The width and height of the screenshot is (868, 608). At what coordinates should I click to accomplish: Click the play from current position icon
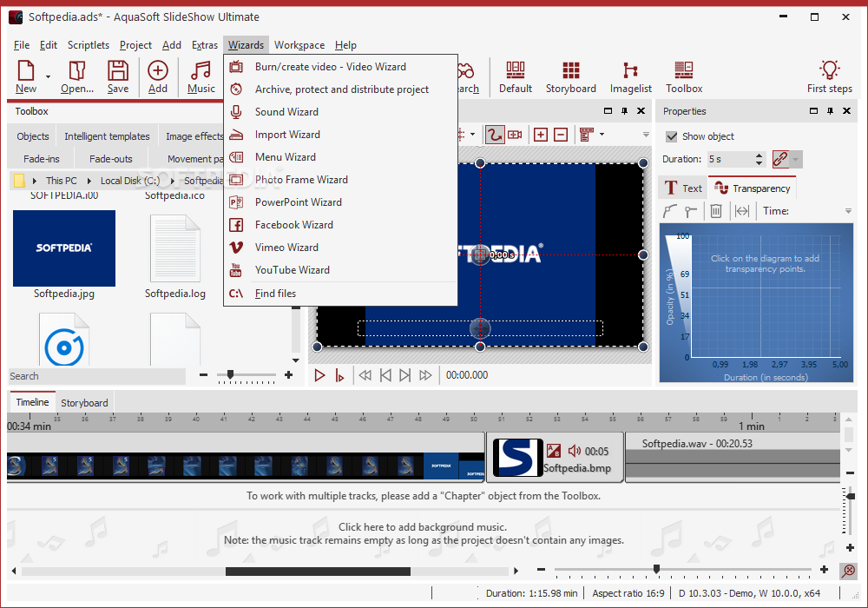pos(339,375)
